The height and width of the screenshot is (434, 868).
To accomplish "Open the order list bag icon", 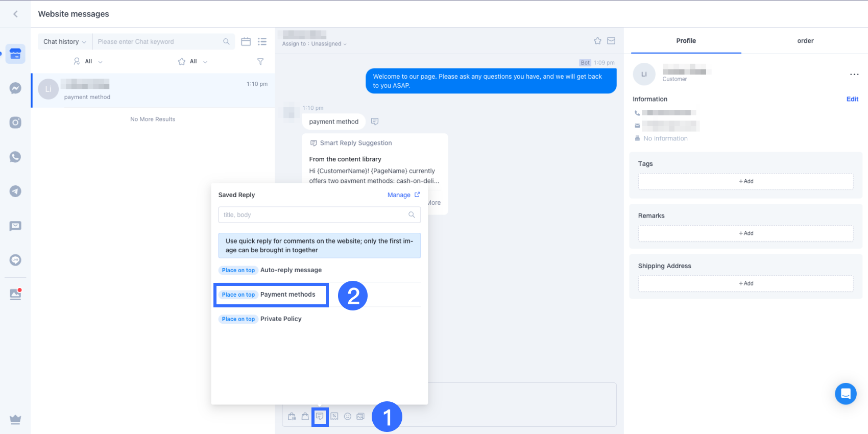I will pyautogui.click(x=292, y=416).
